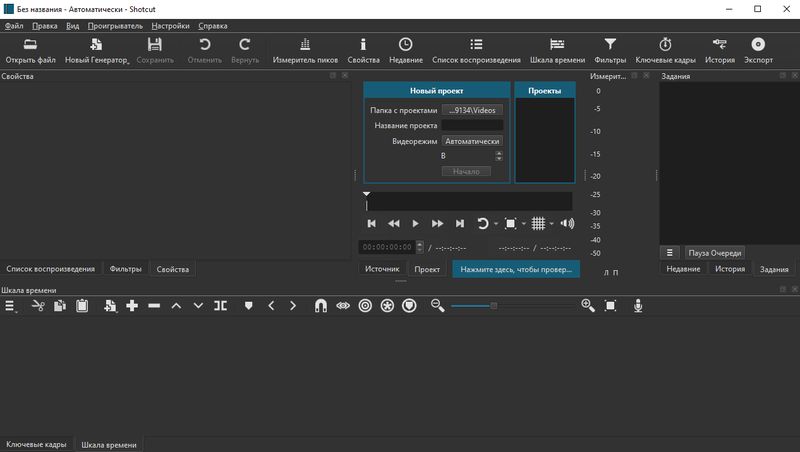This screenshot has height=452, width=800.
Task: Click the split at playhead icon
Action: point(220,306)
